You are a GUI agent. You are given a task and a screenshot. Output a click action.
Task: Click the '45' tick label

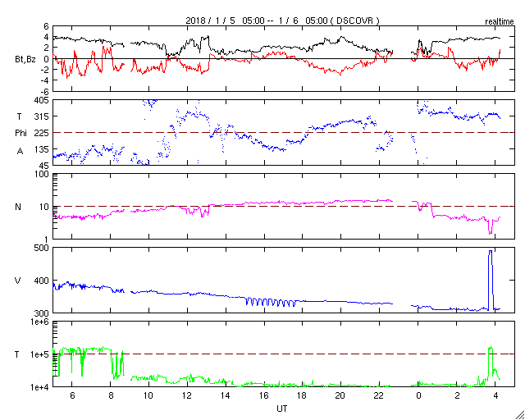tap(45, 166)
